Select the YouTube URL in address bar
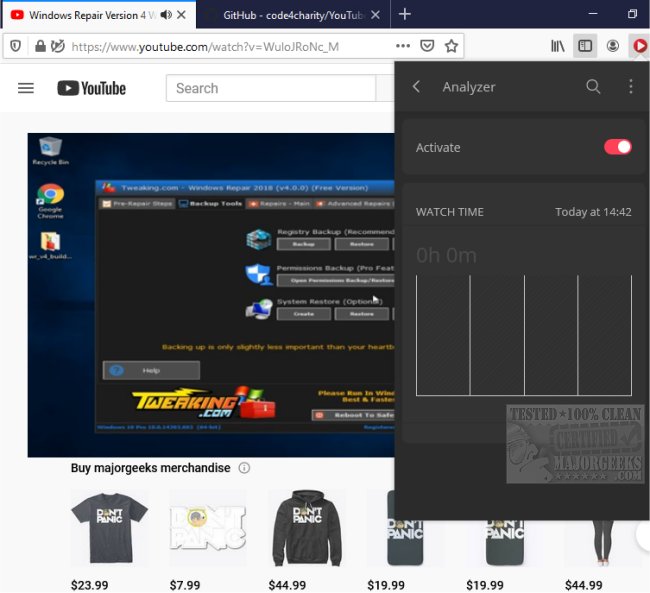The height and width of the screenshot is (593, 650). (205, 46)
